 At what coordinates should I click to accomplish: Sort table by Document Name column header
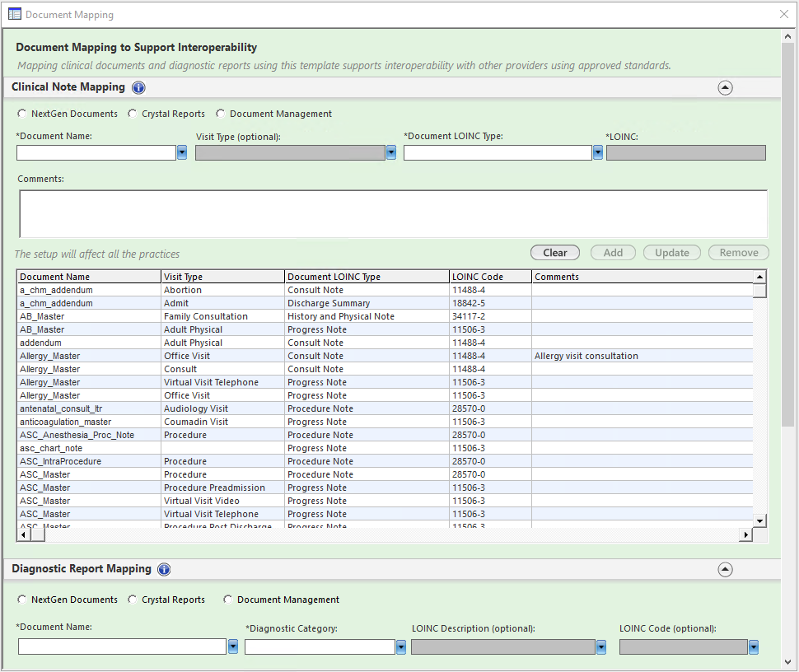pyautogui.click(x=89, y=277)
